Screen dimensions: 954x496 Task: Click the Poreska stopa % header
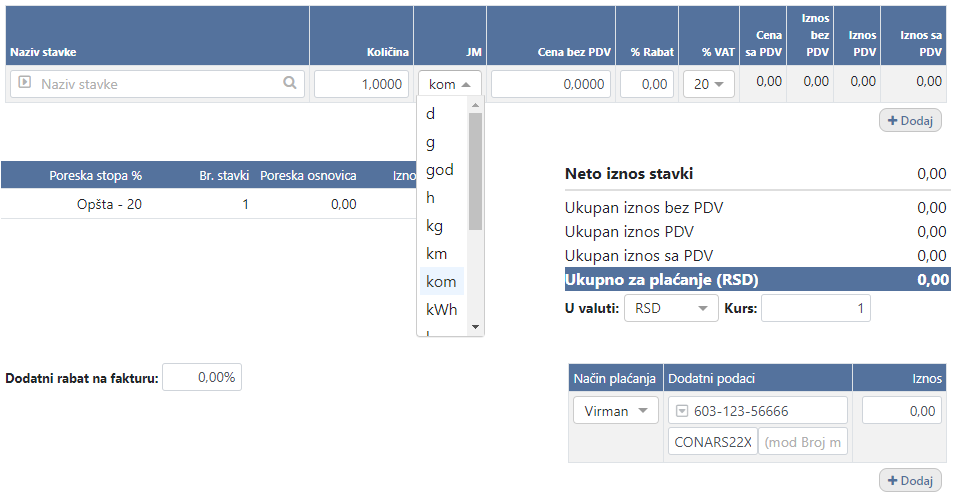96,175
